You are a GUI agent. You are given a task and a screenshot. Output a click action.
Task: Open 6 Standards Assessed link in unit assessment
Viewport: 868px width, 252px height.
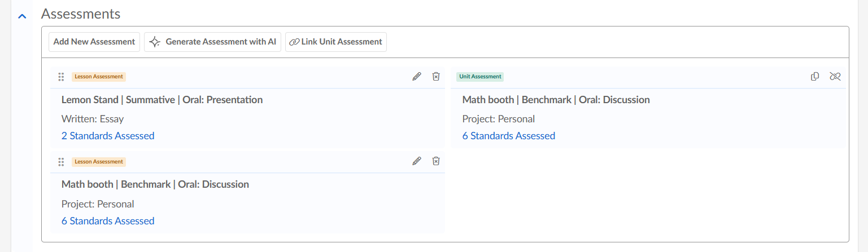(509, 136)
